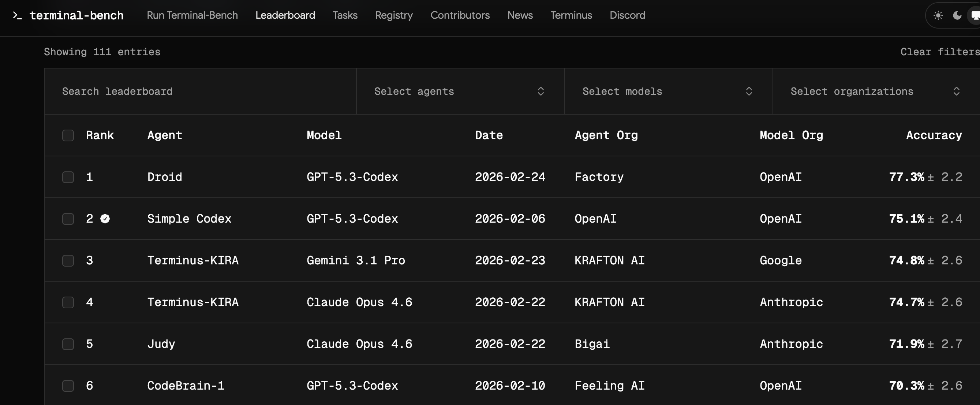Switch to light mode via sun icon
The height and width of the screenshot is (405, 980).
[939, 15]
